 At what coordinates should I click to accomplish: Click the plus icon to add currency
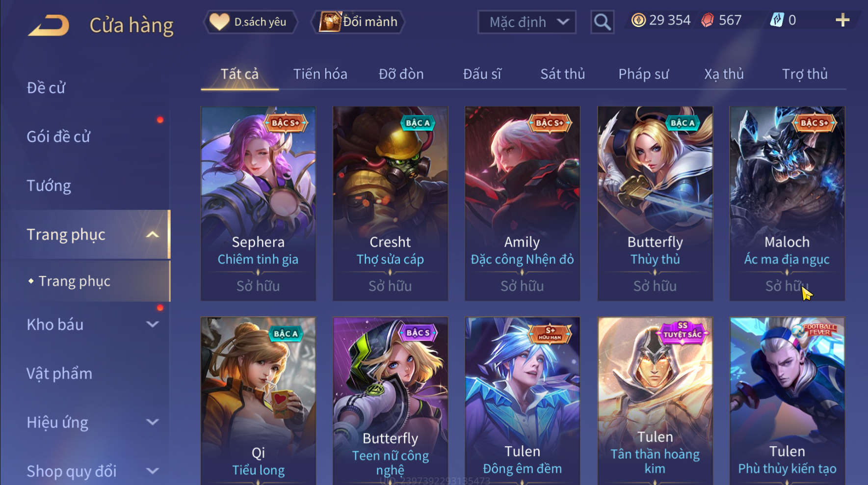click(x=842, y=20)
